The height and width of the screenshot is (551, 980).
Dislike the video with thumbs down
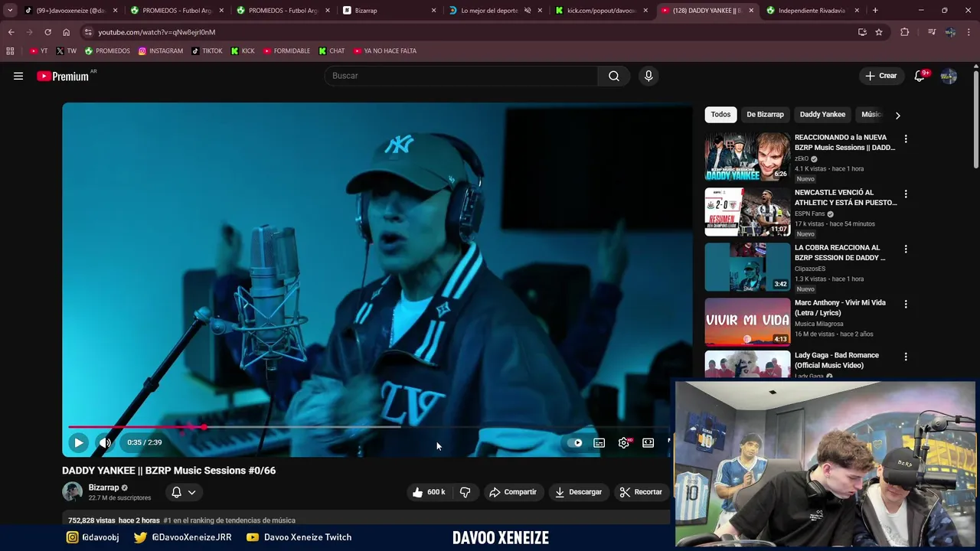tap(465, 492)
